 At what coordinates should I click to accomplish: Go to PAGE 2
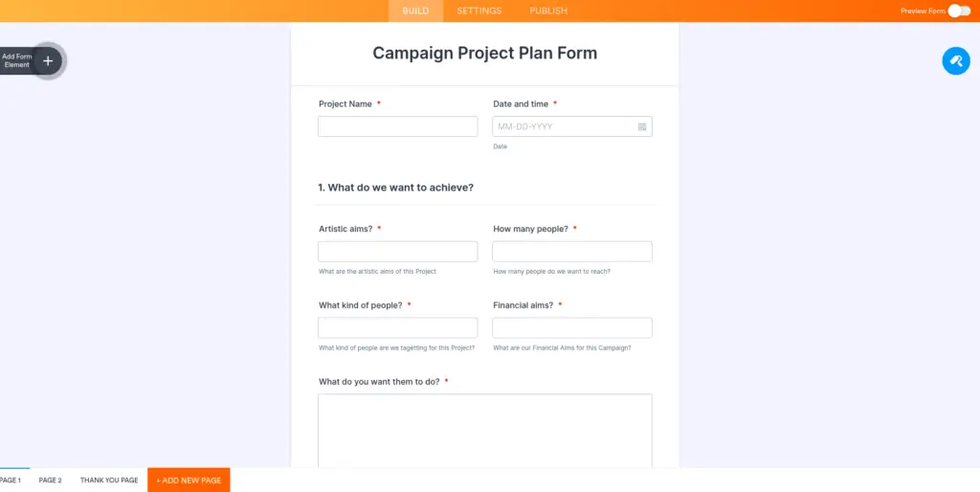tap(50, 481)
